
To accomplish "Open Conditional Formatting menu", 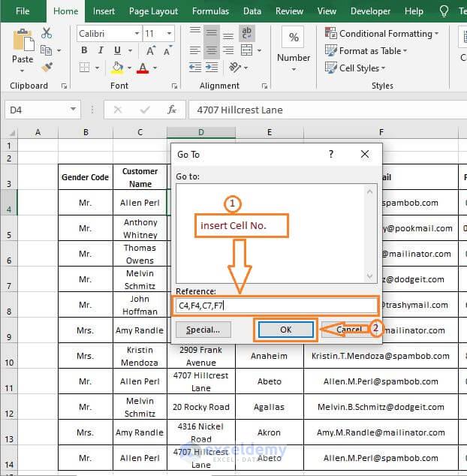I will [x=381, y=33].
